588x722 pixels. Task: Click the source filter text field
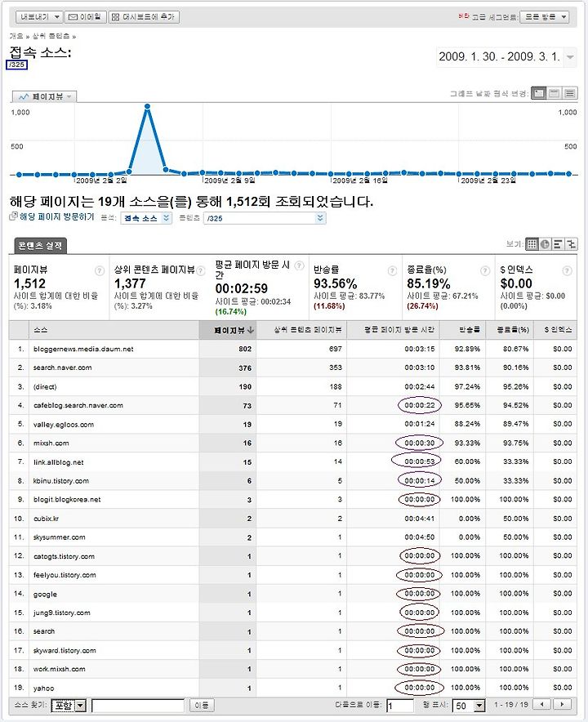pos(138,706)
